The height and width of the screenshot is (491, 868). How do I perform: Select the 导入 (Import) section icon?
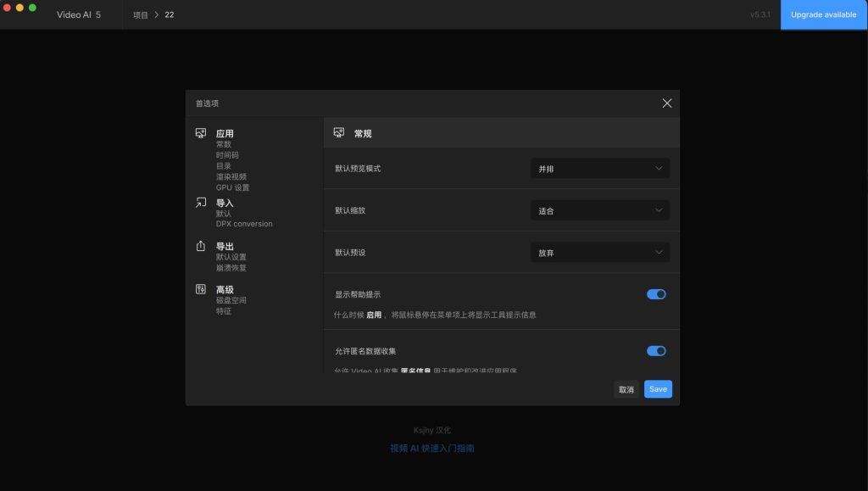click(201, 203)
